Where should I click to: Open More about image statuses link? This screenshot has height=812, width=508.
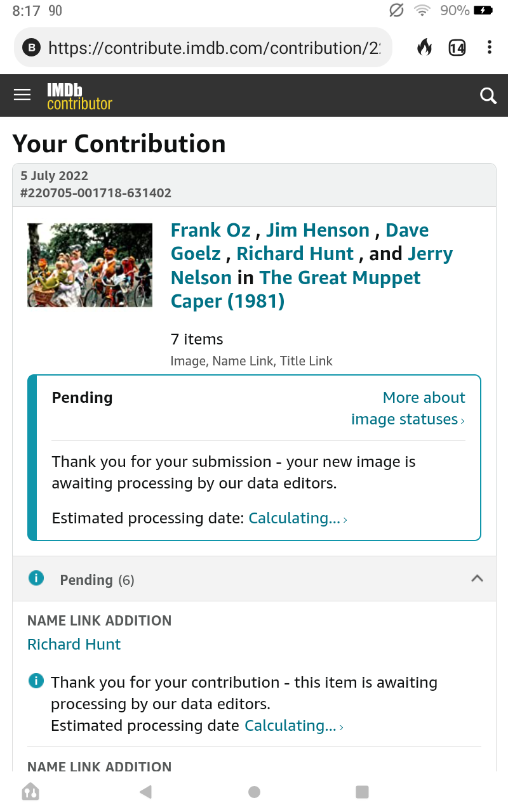click(x=408, y=409)
